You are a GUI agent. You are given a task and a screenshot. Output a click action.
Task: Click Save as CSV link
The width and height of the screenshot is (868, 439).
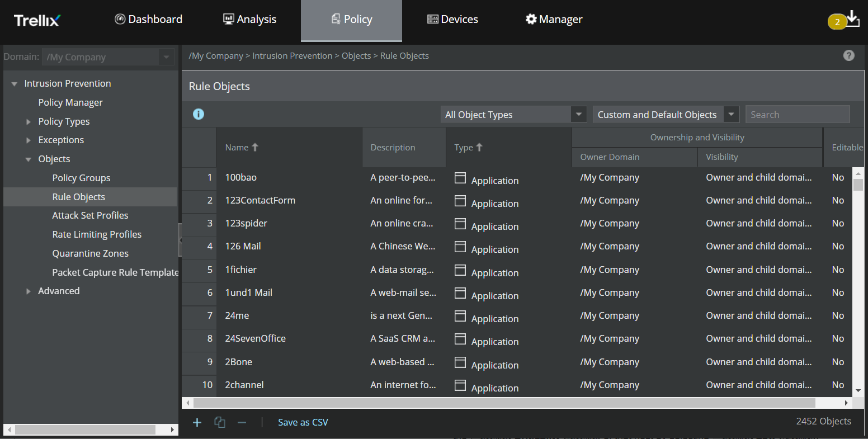tap(303, 422)
